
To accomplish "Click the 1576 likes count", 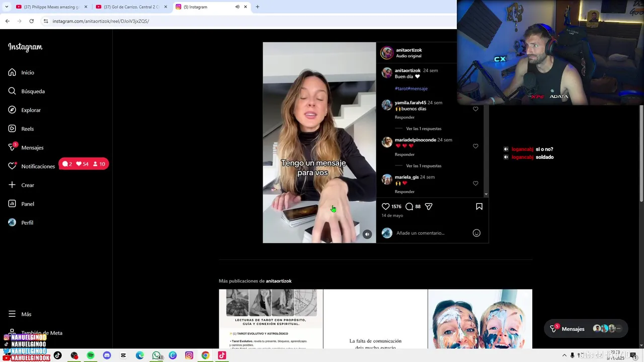I will click(x=396, y=207).
